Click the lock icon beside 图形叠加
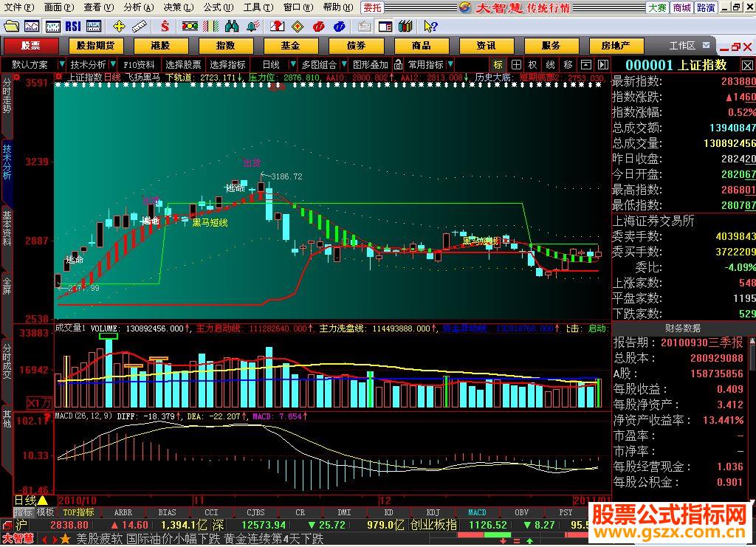 click(398, 64)
